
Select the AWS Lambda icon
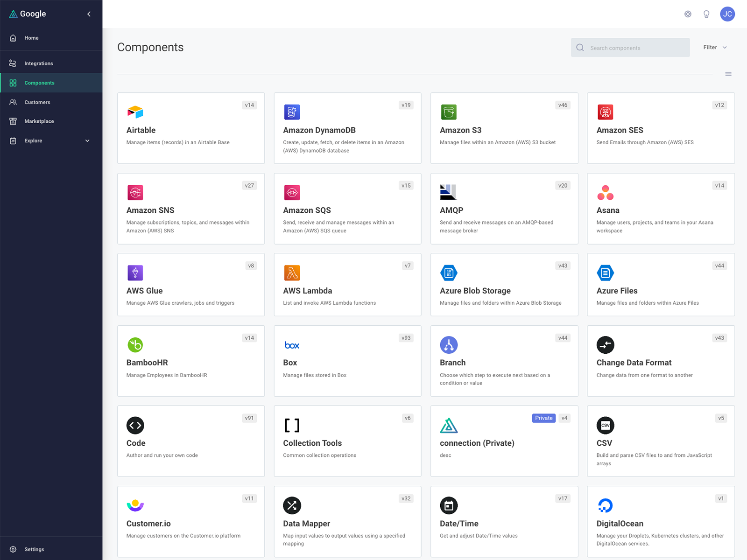coord(292,273)
